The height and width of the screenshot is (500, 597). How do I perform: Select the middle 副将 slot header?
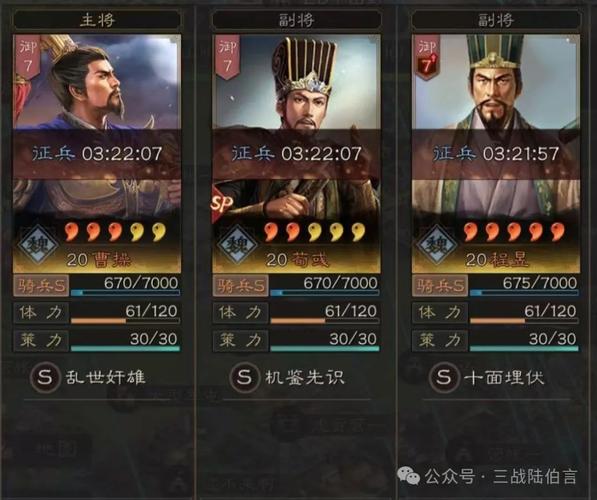click(x=297, y=20)
